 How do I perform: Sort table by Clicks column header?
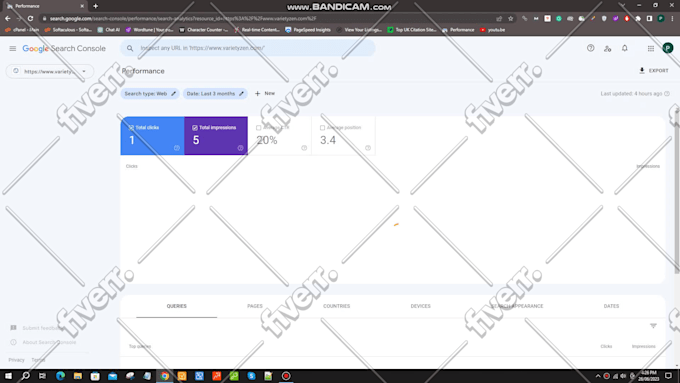pyautogui.click(x=606, y=347)
